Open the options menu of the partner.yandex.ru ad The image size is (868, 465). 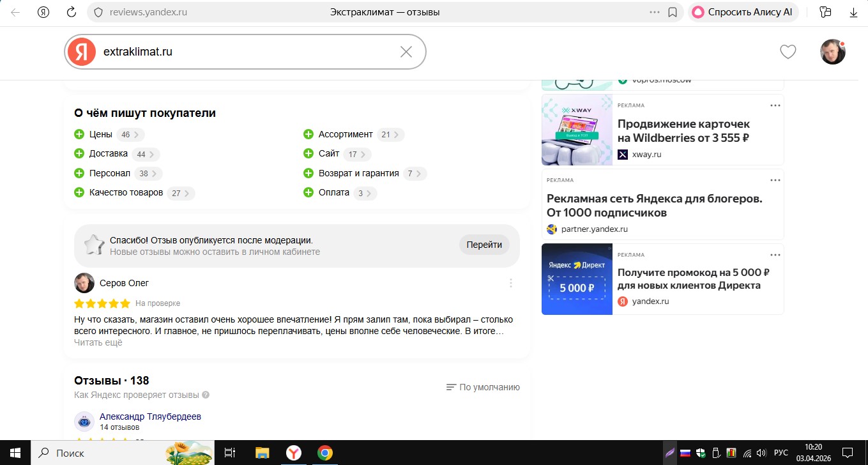[775, 180]
